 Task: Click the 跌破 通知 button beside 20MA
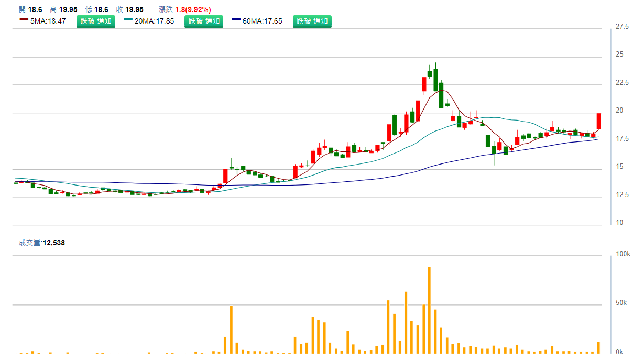[x=204, y=21]
